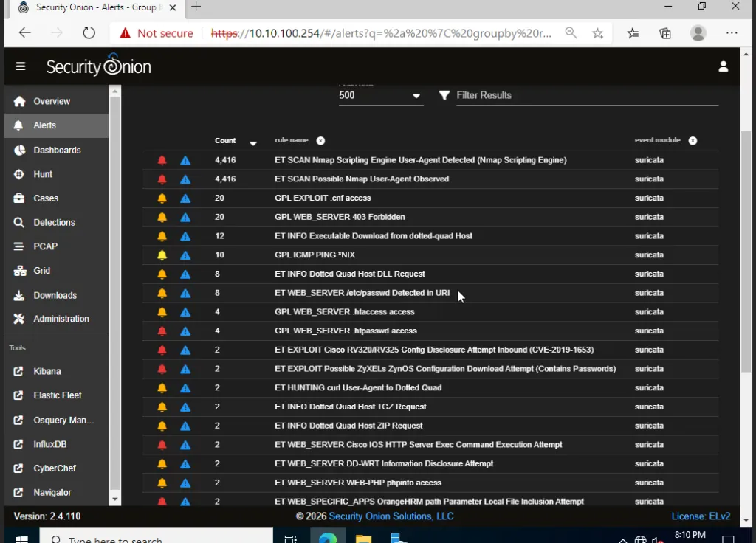The image size is (756, 543).
Task: Open the Detections page
Action: click(x=56, y=223)
